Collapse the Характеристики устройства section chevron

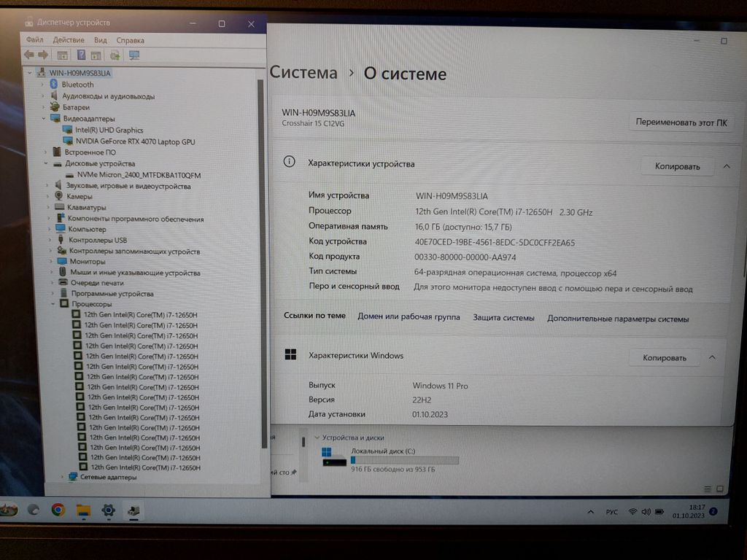point(727,166)
